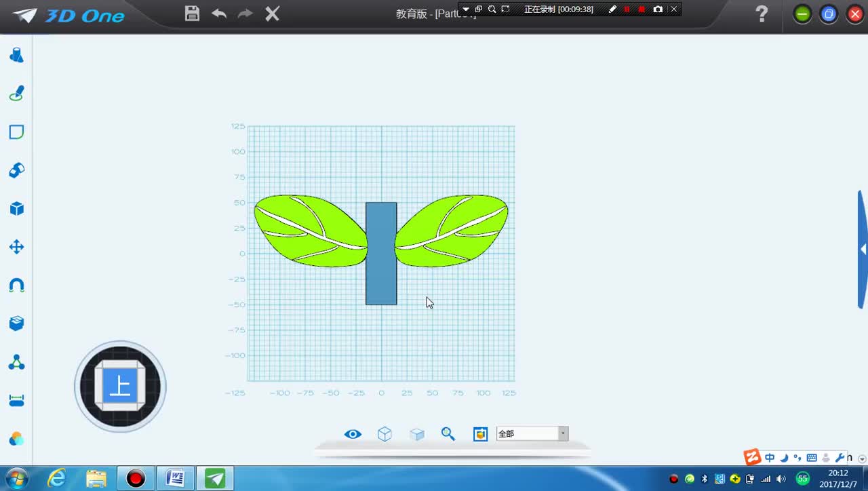Click the 3D One taskbar button
This screenshot has width=868, height=491.
click(x=215, y=479)
